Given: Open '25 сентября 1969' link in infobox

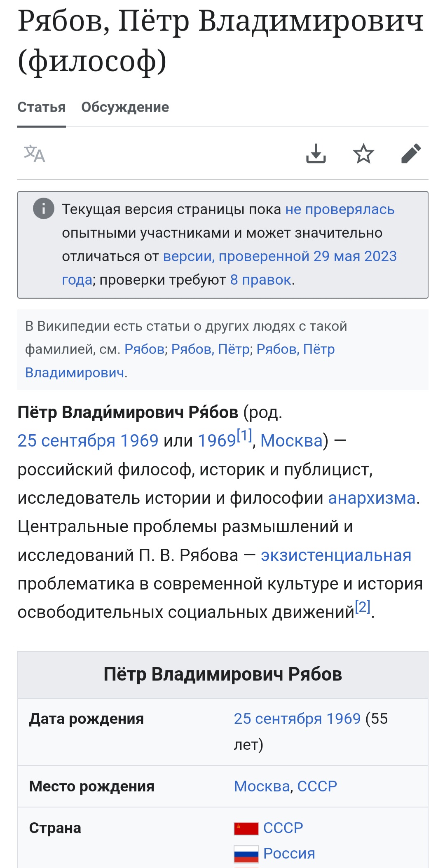Looking at the screenshot, I should click(x=297, y=718).
